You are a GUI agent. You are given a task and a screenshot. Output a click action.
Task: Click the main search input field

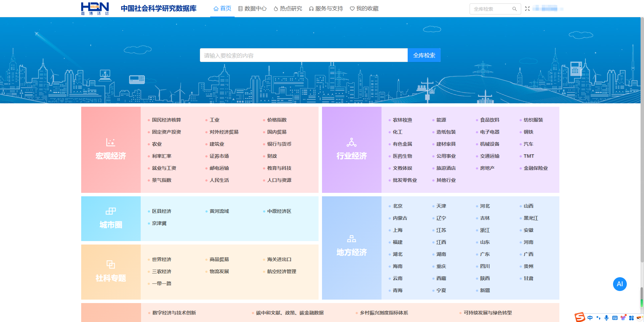303,55
